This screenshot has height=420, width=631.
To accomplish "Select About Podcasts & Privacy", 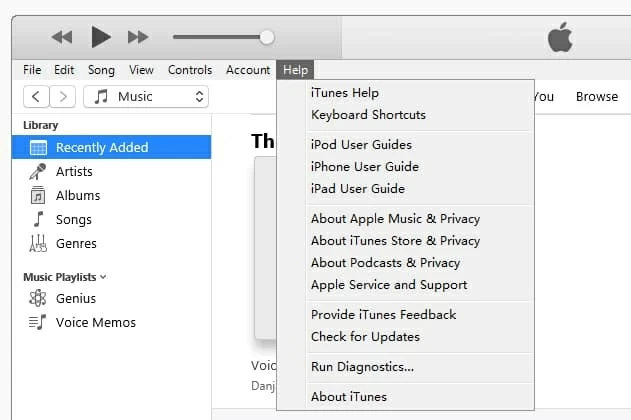I will tap(420, 263).
